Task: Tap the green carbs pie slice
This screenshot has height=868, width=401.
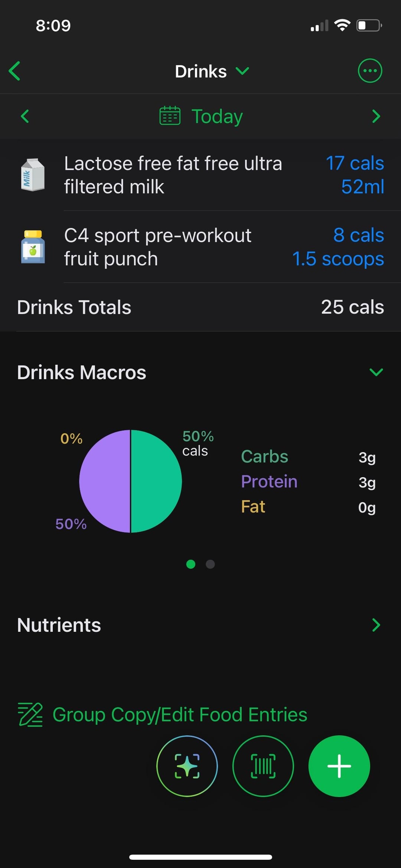Action: [x=156, y=481]
